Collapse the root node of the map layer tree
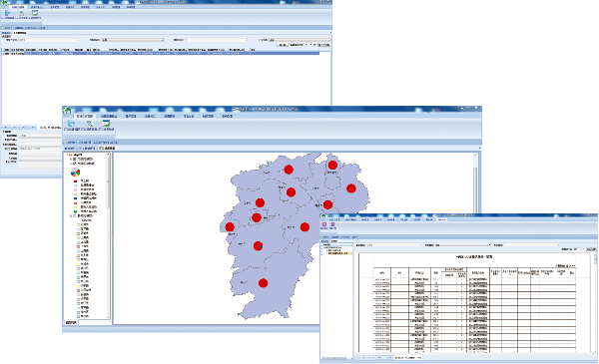The image size is (599, 364). (67, 155)
